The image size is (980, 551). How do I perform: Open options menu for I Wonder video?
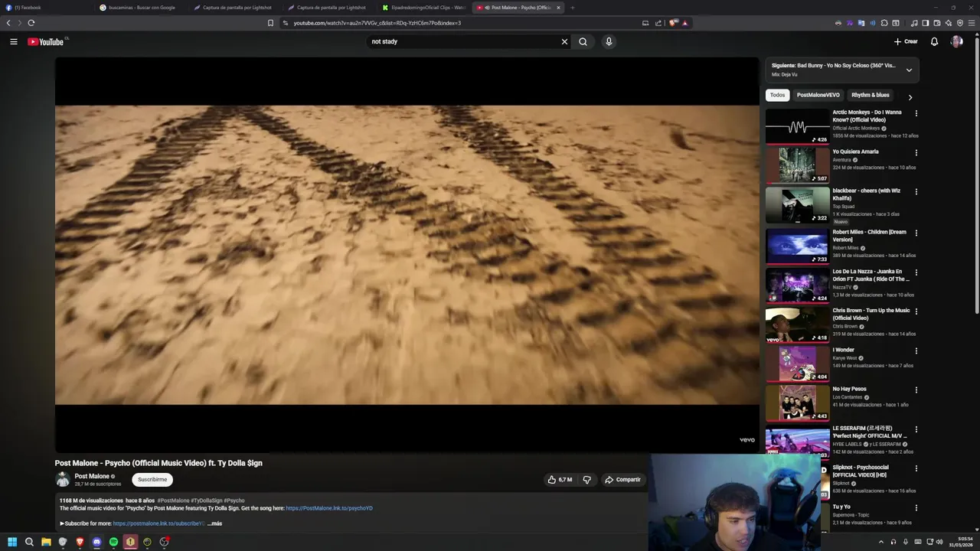pyautogui.click(x=916, y=350)
